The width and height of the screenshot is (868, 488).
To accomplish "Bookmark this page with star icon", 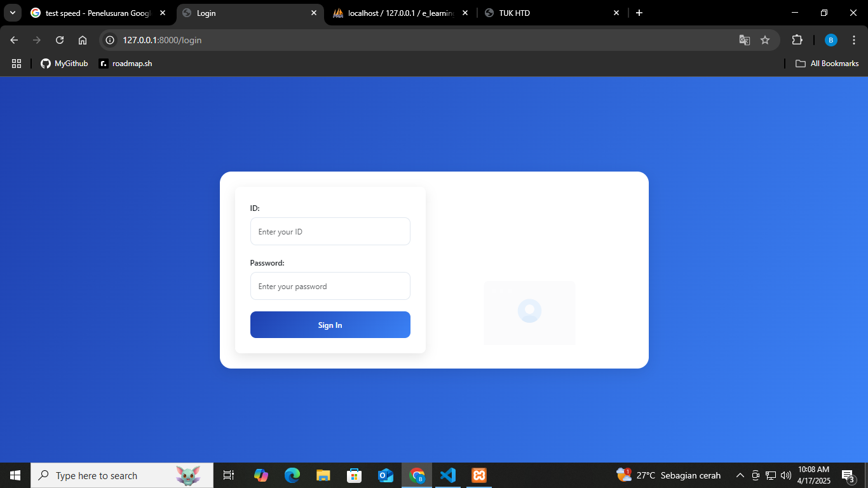I will point(765,40).
